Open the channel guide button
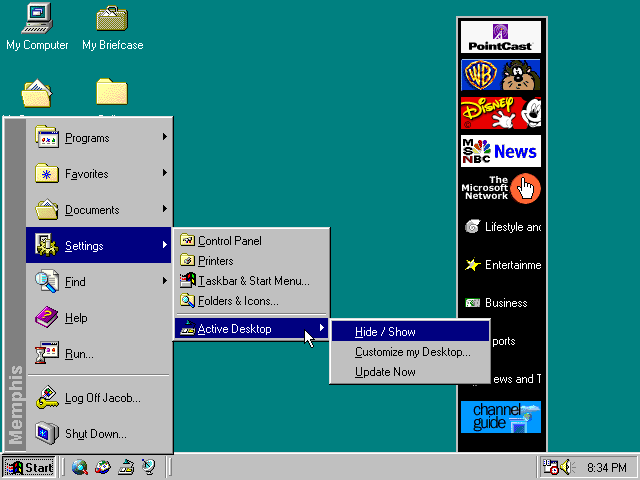 coord(500,417)
